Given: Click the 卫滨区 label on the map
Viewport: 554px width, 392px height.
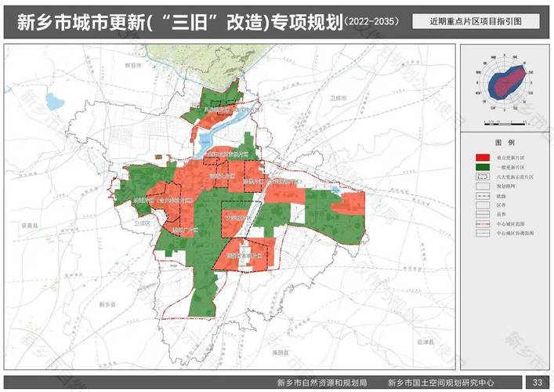Looking at the screenshot, I should 142,223.
